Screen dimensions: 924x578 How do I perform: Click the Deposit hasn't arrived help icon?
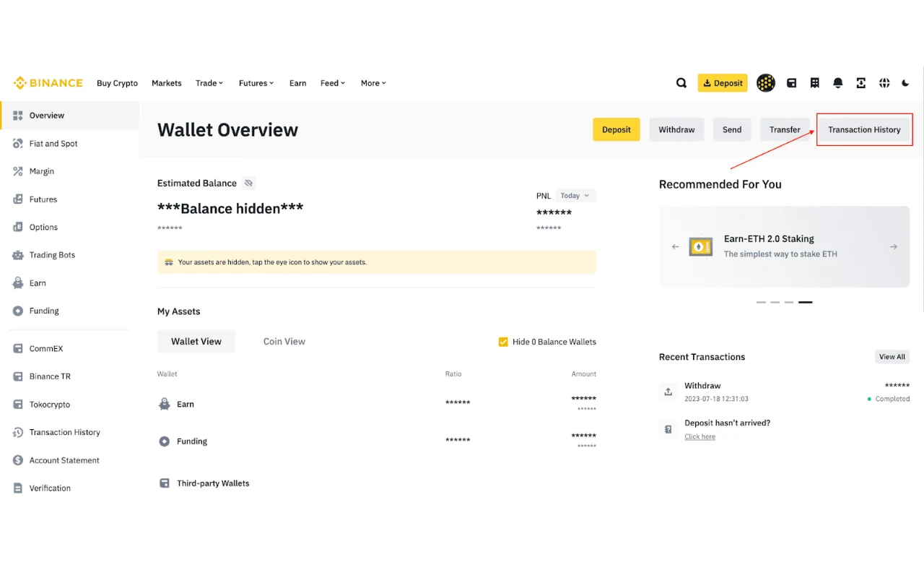pos(668,429)
